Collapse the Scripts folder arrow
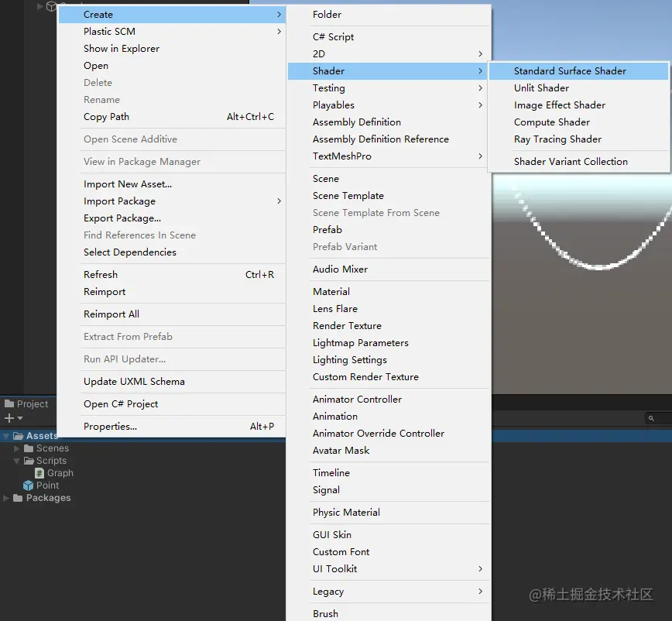 pos(17,461)
